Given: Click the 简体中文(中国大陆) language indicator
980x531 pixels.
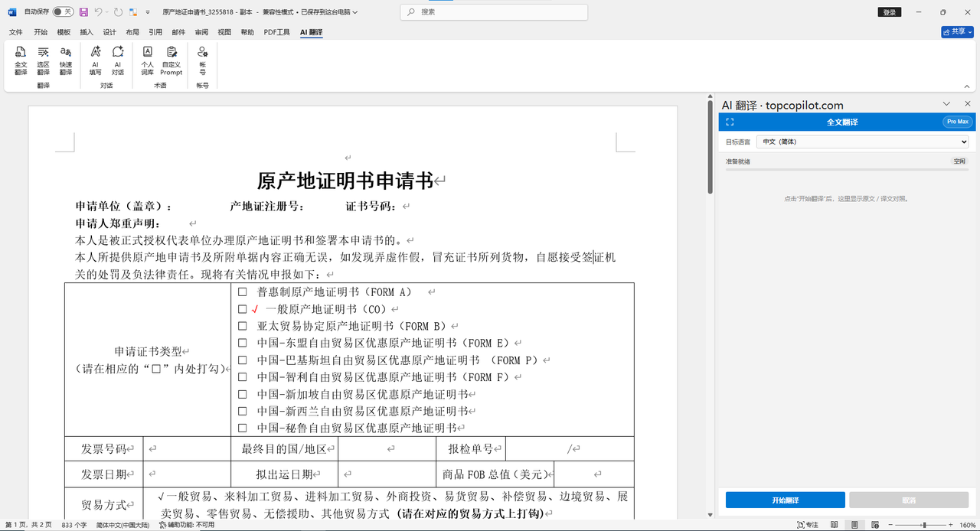Looking at the screenshot, I should pos(122,525).
